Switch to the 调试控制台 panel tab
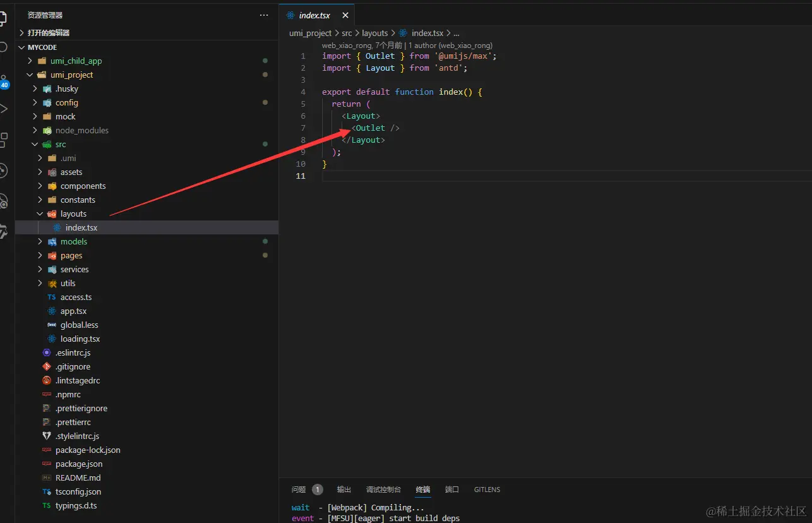The height and width of the screenshot is (523, 812). tap(383, 490)
